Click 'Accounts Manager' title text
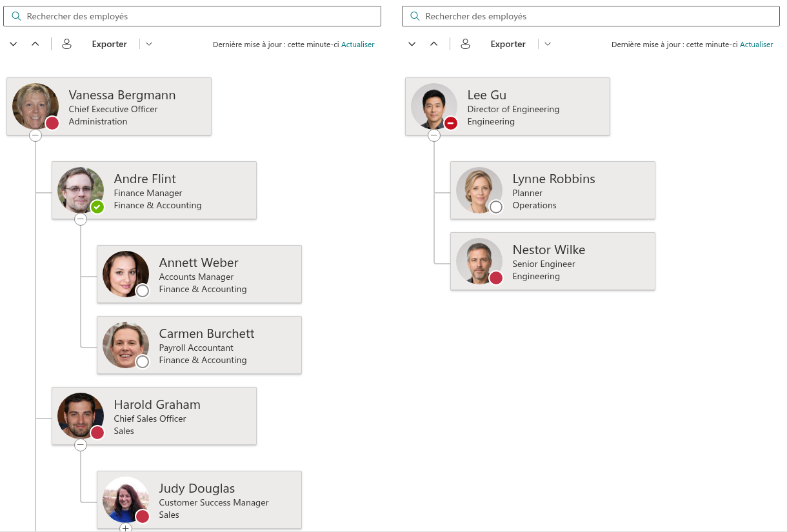The image size is (787, 532). [196, 277]
